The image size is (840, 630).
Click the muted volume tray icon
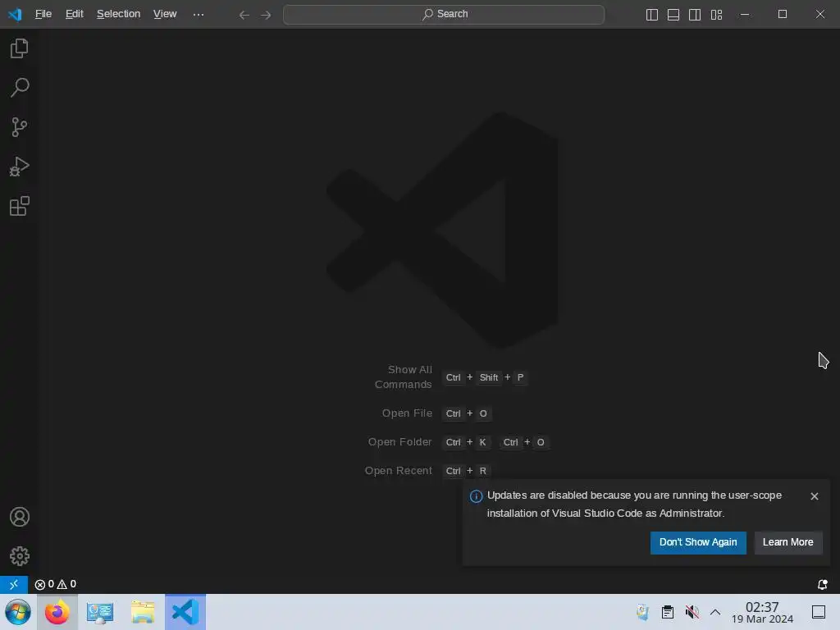pyautogui.click(x=692, y=612)
